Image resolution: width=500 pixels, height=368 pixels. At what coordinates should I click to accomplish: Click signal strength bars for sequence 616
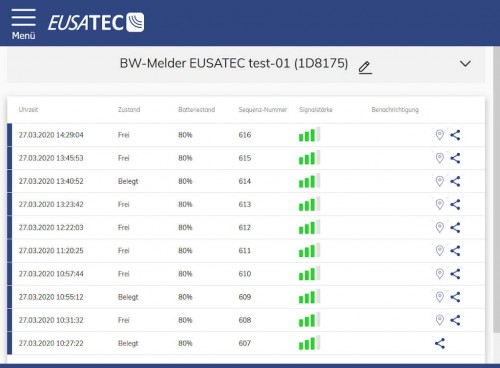(309, 134)
